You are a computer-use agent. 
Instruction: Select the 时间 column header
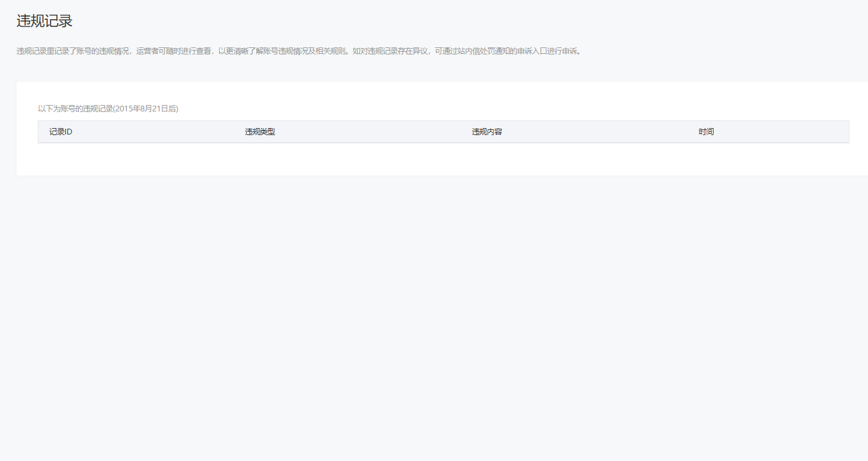[x=706, y=132]
